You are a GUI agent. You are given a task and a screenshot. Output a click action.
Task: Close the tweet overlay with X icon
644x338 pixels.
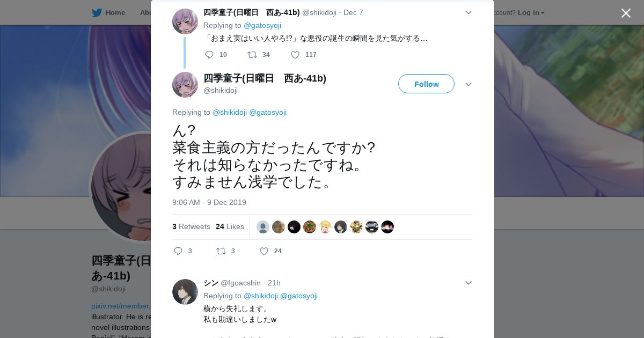point(626,13)
